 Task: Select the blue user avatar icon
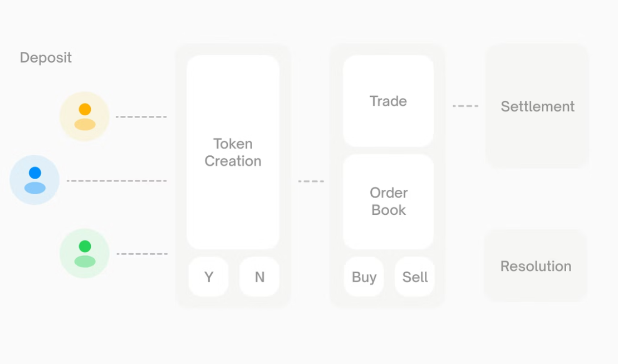pos(35,180)
